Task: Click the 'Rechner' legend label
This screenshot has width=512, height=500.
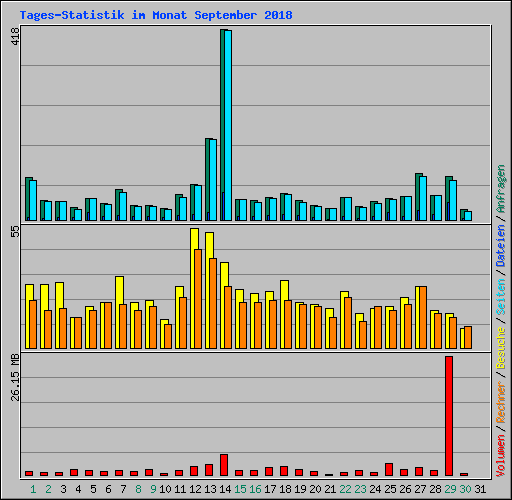Action: pos(501,402)
